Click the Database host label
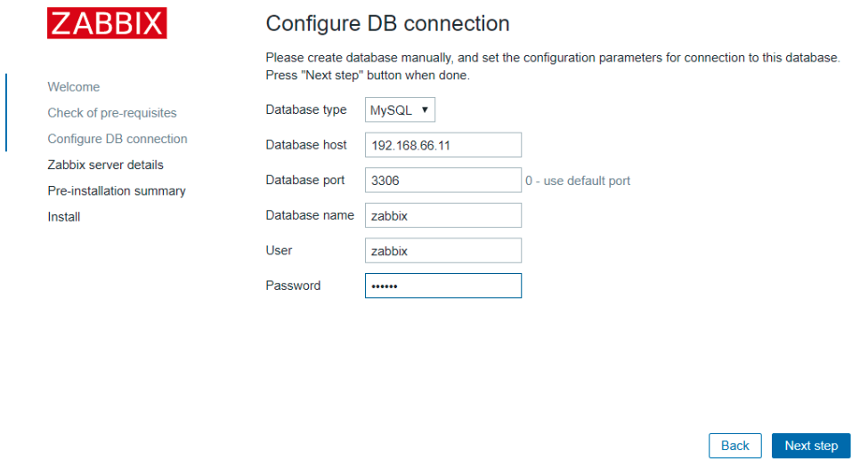The width and height of the screenshot is (868, 467). coord(306,145)
